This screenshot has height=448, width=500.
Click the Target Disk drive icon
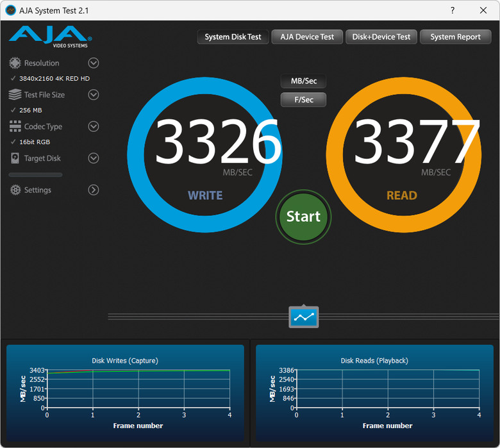(x=15, y=158)
